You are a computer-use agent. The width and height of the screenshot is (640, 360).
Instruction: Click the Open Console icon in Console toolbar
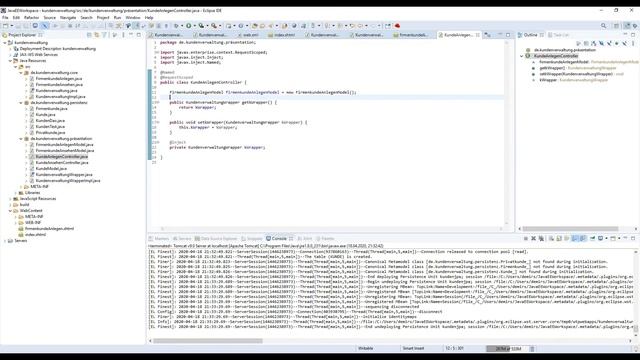(x=613, y=238)
